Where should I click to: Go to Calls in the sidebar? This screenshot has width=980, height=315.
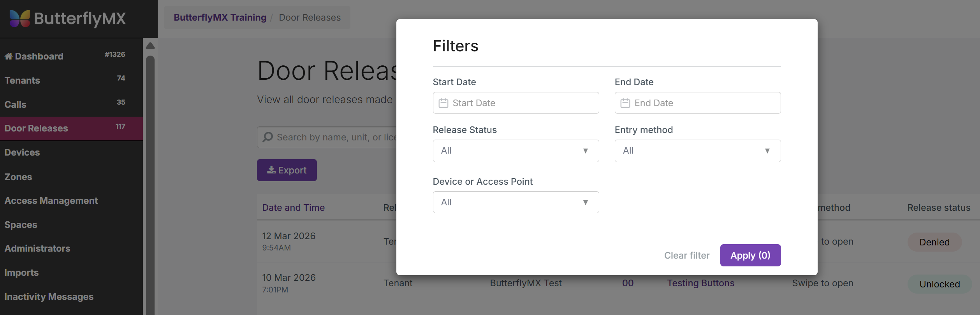(16, 105)
